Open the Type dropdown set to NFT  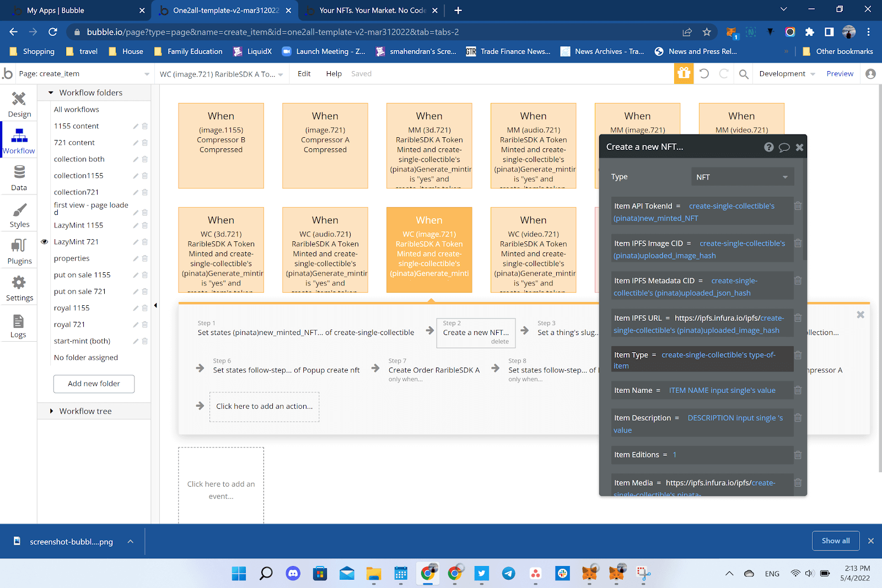click(741, 176)
